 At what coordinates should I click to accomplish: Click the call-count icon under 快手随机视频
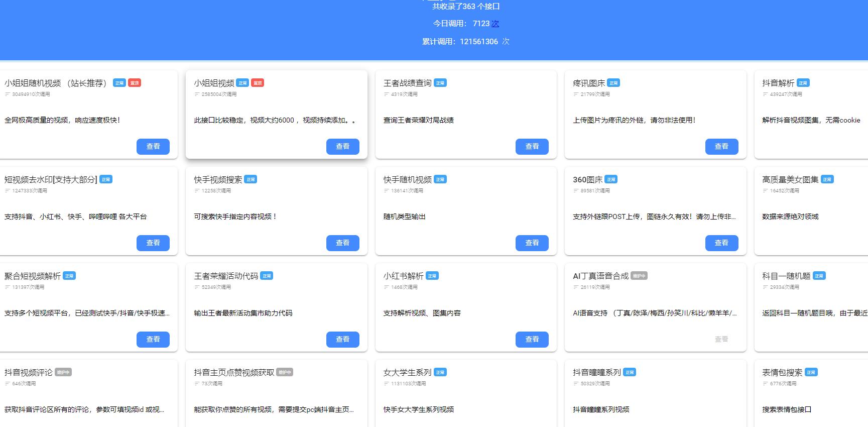tap(387, 191)
